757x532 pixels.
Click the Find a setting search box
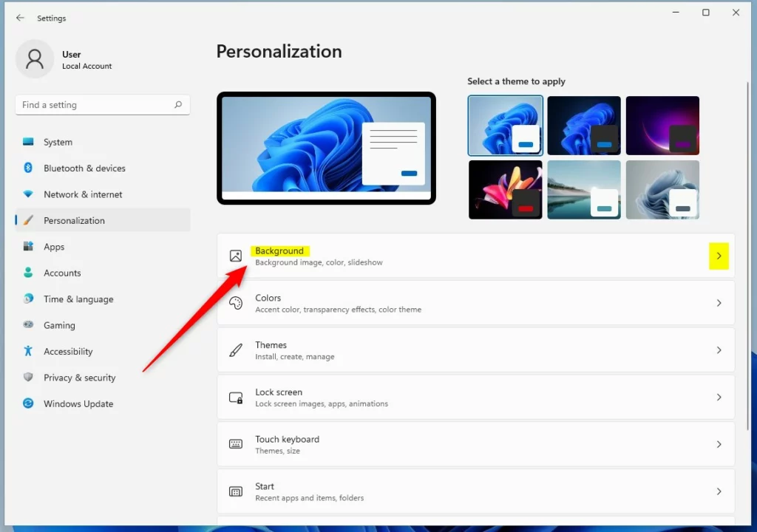pyautogui.click(x=103, y=105)
